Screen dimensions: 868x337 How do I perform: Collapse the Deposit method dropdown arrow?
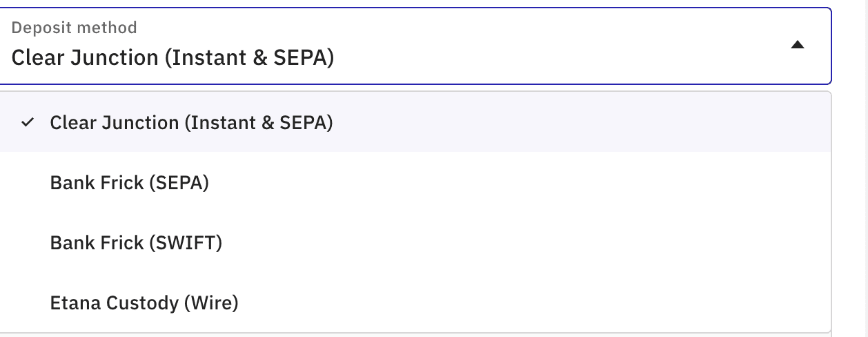[798, 46]
